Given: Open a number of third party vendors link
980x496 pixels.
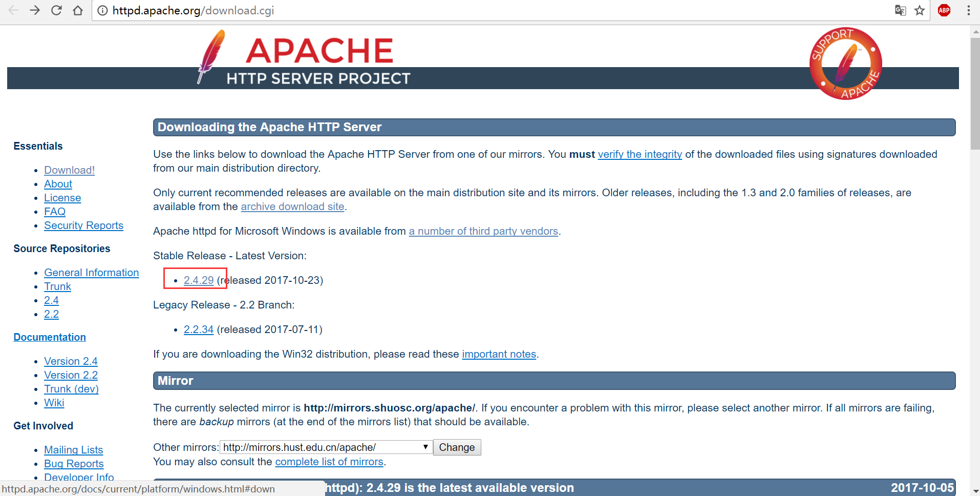Looking at the screenshot, I should pyautogui.click(x=483, y=231).
